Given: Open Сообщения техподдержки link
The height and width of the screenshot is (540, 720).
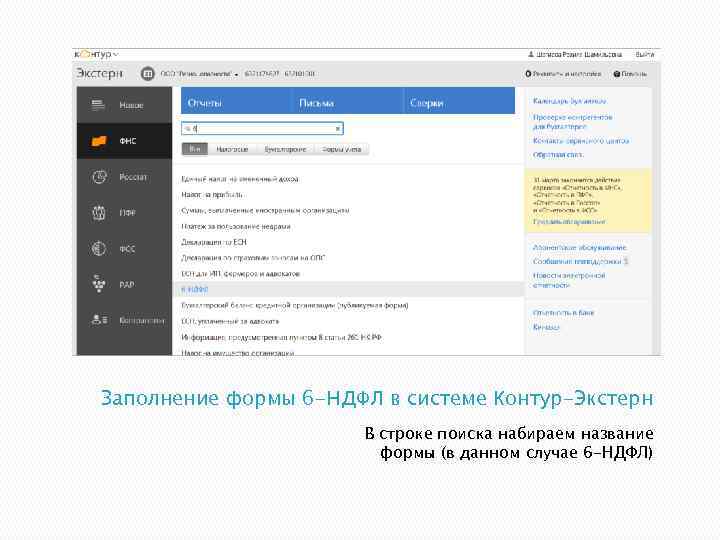Looking at the screenshot, I should coord(577,261).
